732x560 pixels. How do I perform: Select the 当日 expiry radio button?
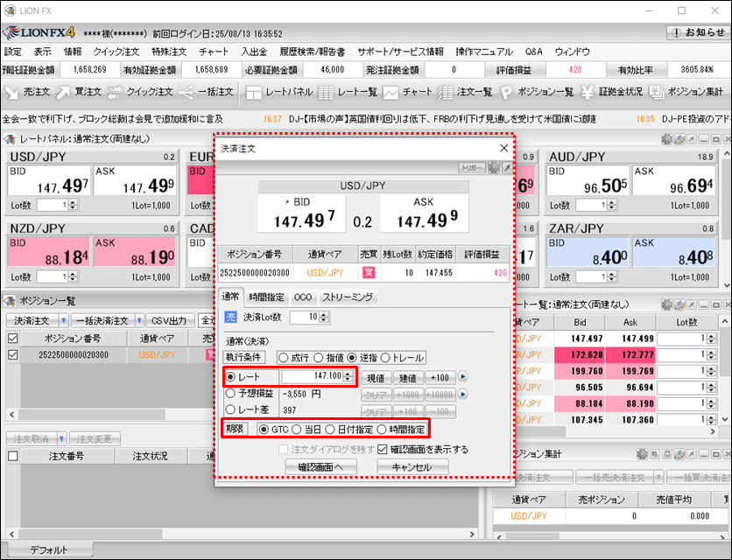297,429
